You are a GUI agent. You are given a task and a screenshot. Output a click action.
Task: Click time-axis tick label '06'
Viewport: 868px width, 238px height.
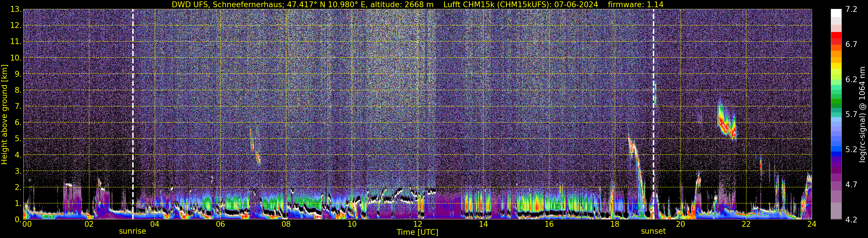click(220, 224)
